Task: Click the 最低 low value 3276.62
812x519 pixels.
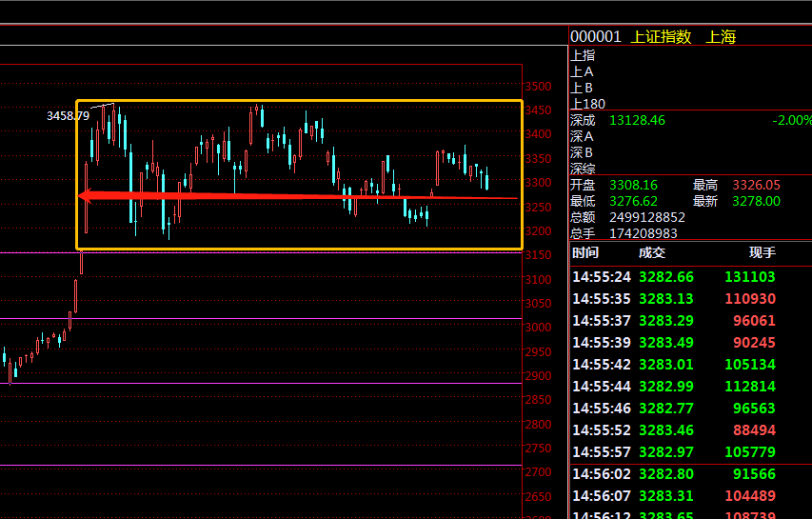Action: [633, 201]
